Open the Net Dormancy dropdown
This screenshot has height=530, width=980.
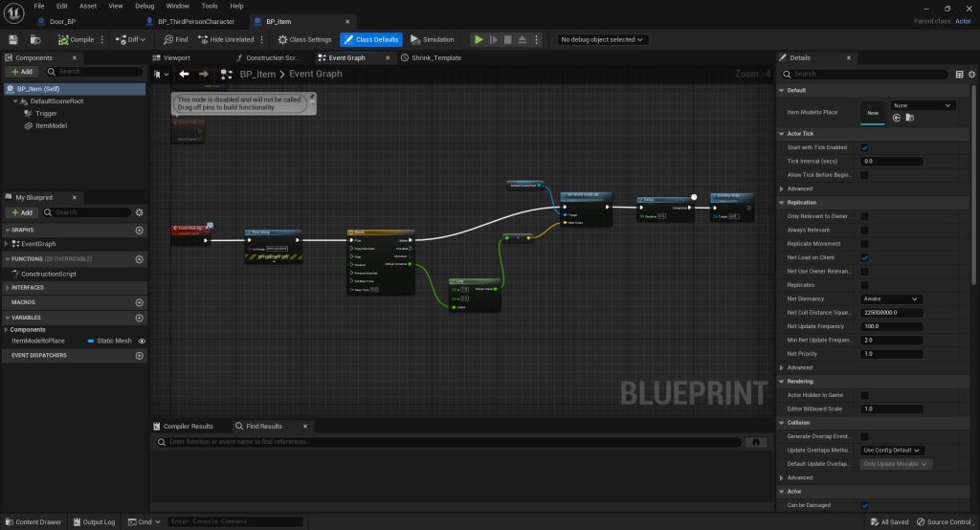tap(891, 299)
